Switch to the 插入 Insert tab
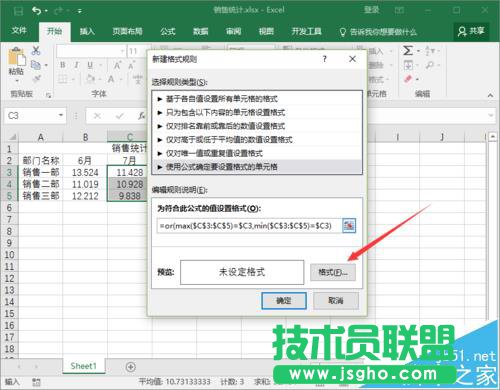This screenshot has height=390, width=500. [x=87, y=32]
